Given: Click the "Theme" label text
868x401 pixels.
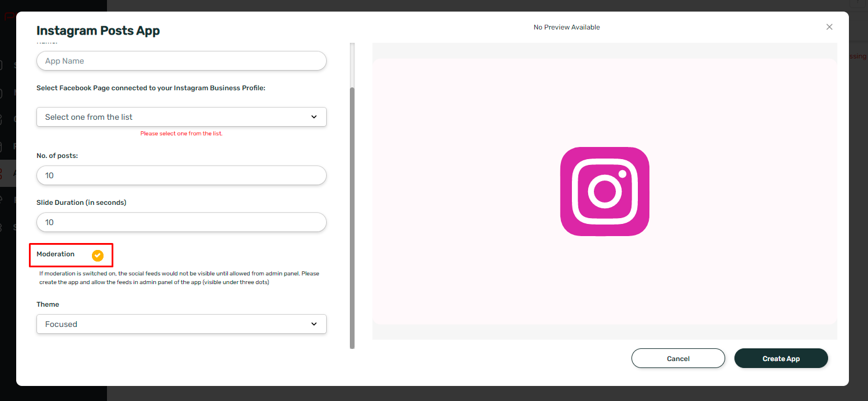Looking at the screenshot, I should point(48,304).
